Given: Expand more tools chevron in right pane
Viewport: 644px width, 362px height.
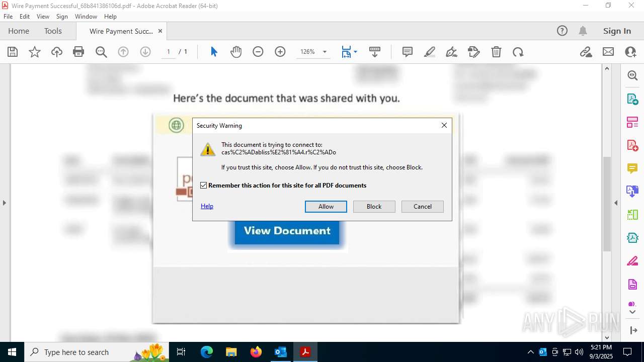Looking at the screenshot, I should tap(632, 312).
